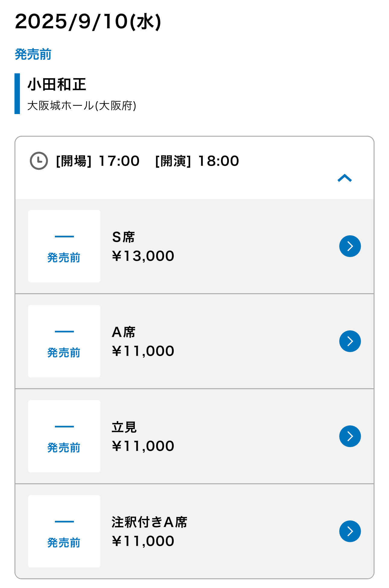Open 注釈付きA席 arrow button

pyautogui.click(x=350, y=531)
